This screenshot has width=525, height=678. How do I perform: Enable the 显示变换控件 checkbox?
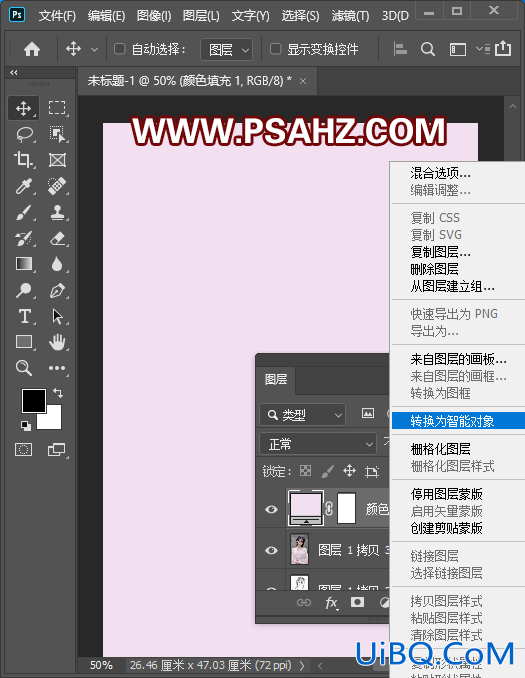tap(275, 49)
